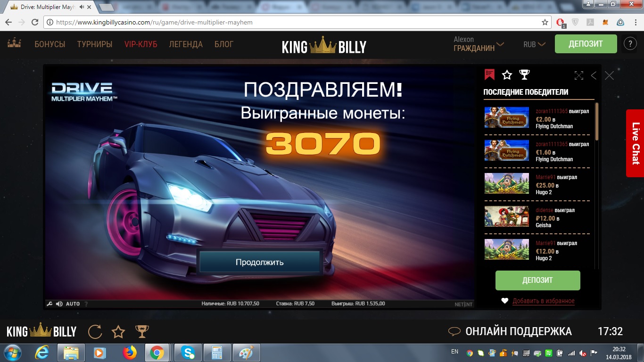Click the Выигрыш: RUB 1.535,00 status text
This screenshot has width=644, height=362.
click(358, 304)
